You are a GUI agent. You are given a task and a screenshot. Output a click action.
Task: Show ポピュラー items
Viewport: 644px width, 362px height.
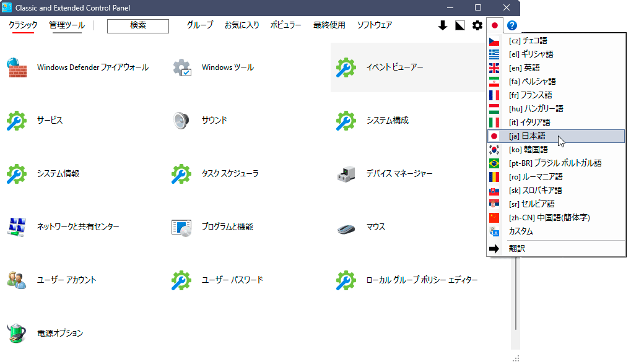[x=286, y=25]
